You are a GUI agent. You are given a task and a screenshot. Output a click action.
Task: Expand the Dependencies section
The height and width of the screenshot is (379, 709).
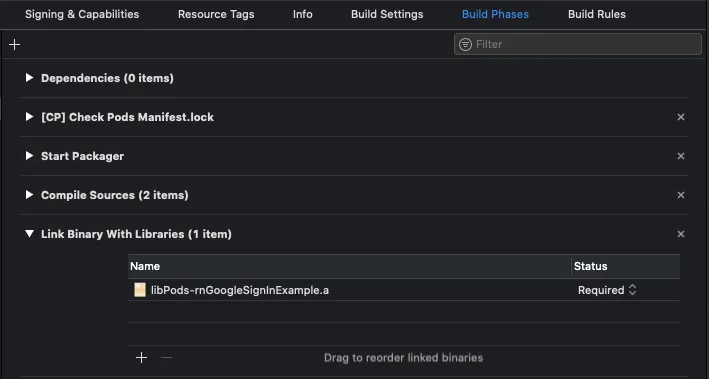point(29,78)
